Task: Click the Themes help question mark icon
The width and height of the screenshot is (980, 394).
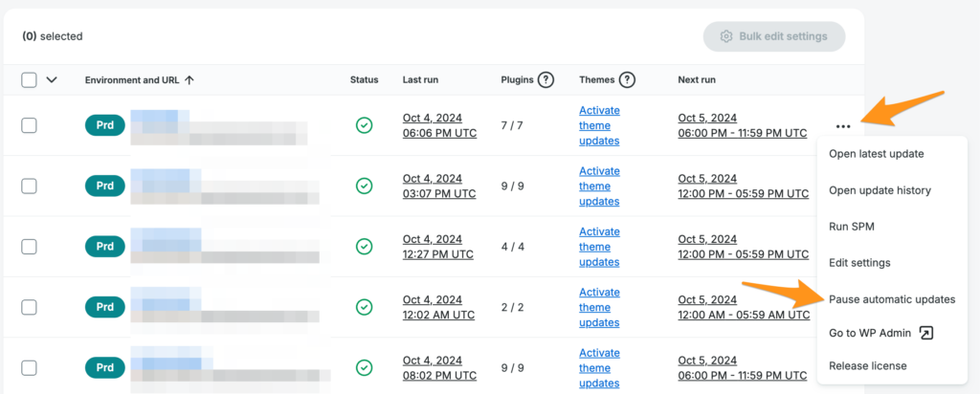Action: [628, 79]
